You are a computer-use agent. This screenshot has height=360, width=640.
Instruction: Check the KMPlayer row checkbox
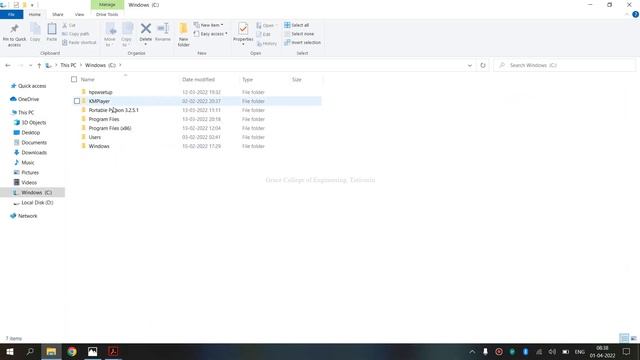[x=77, y=101]
